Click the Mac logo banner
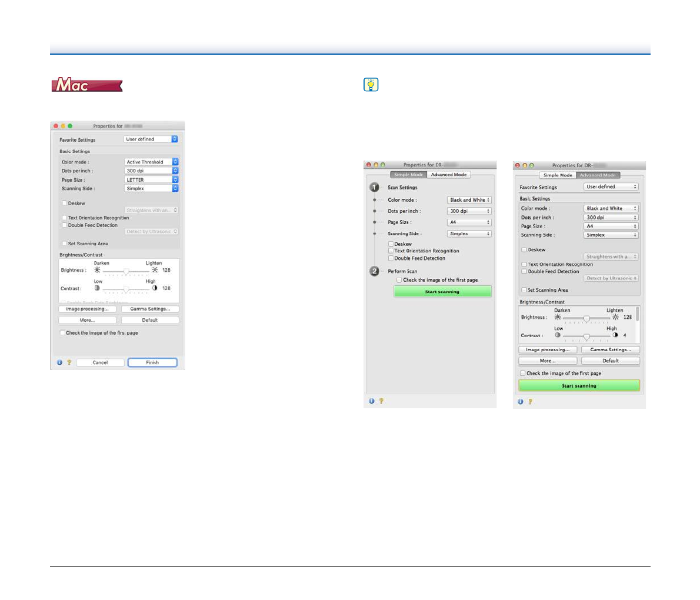The width and height of the screenshot is (700, 600). pyautogui.click(x=87, y=85)
